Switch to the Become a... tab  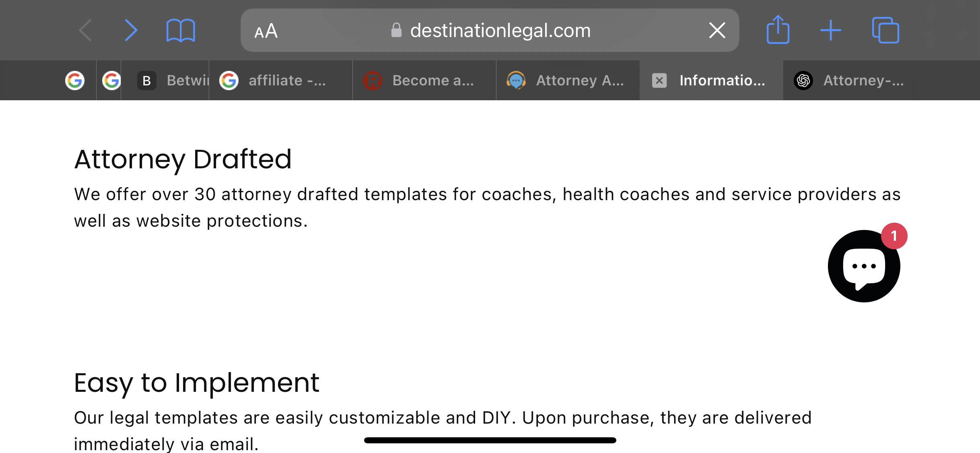click(x=424, y=81)
